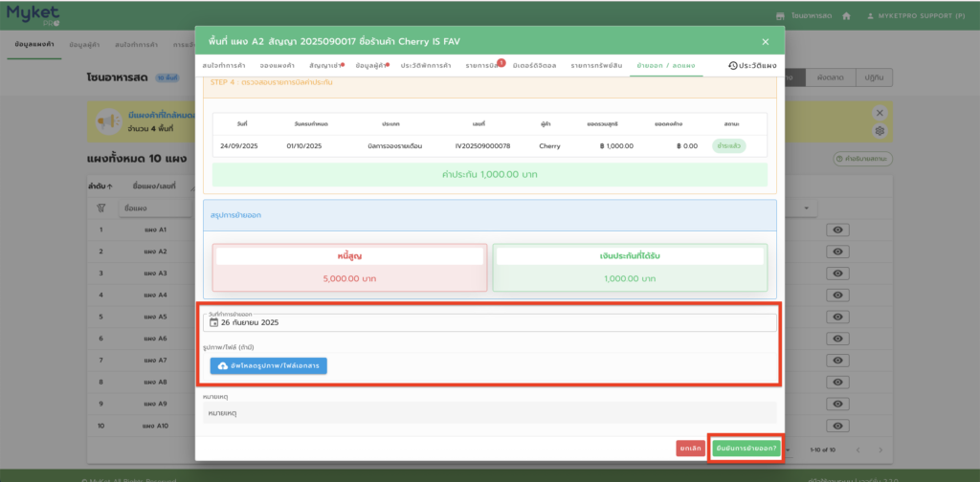
Task: Open the ประวัติแผง history clock icon
Action: (x=733, y=65)
